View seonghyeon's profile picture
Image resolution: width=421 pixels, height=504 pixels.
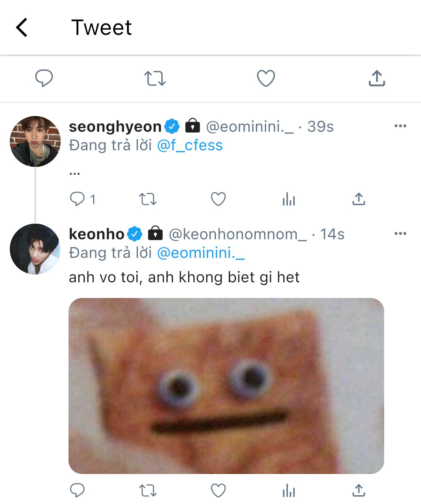[x=35, y=141]
